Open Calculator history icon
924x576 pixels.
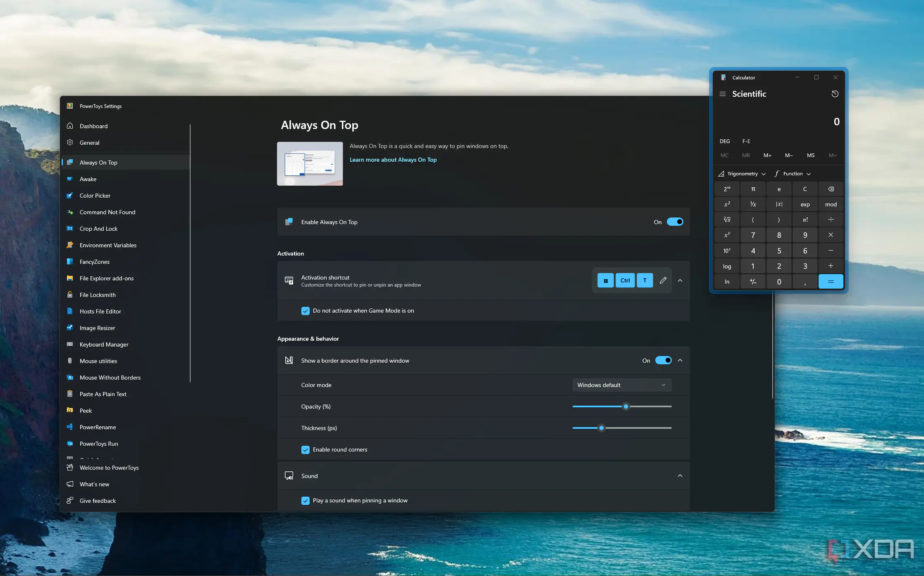tap(835, 94)
